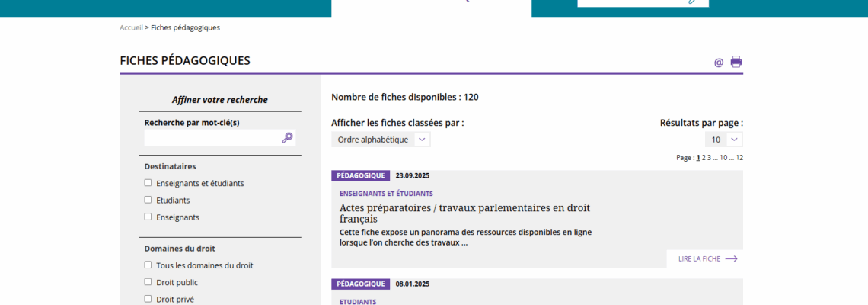Open the Ordre alphabétique sort dropdown
The image size is (868, 305).
point(381,140)
